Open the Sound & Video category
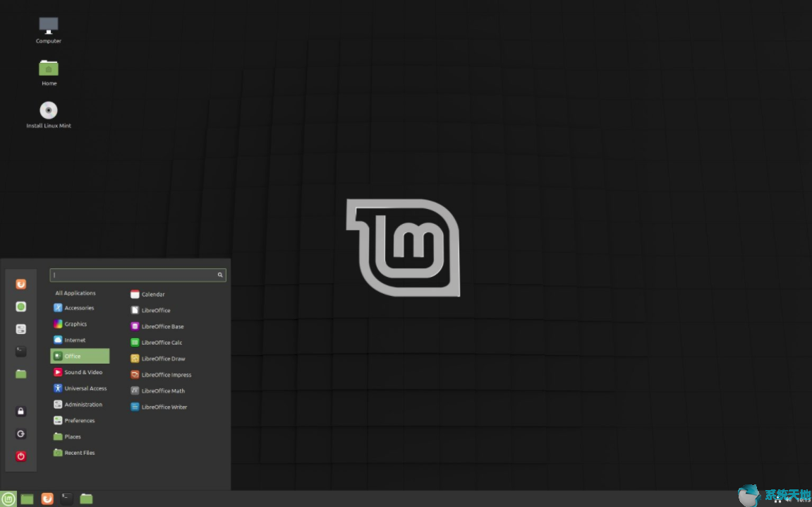Image resolution: width=812 pixels, height=507 pixels. (x=80, y=372)
